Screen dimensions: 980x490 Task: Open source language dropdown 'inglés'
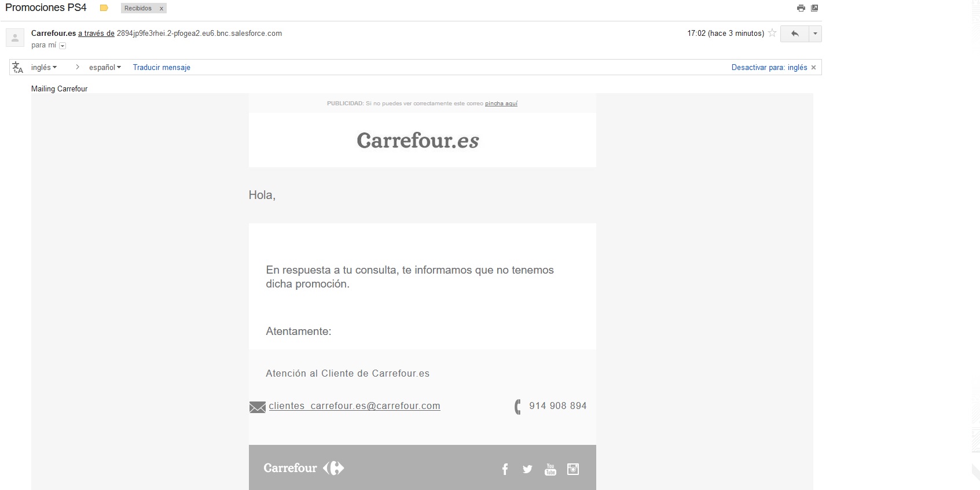coord(44,68)
